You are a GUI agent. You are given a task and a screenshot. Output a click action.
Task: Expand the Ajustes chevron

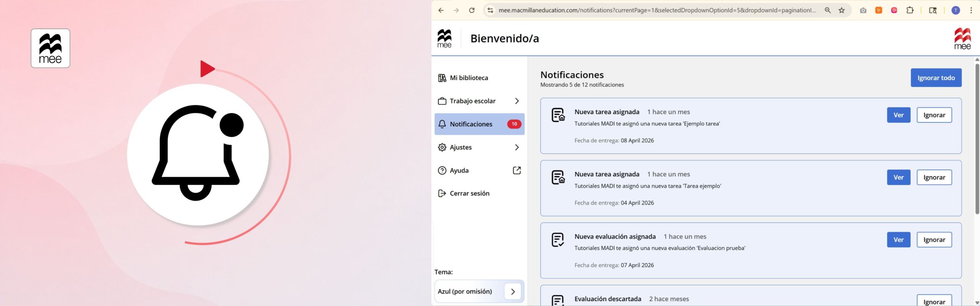pos(517,147)
